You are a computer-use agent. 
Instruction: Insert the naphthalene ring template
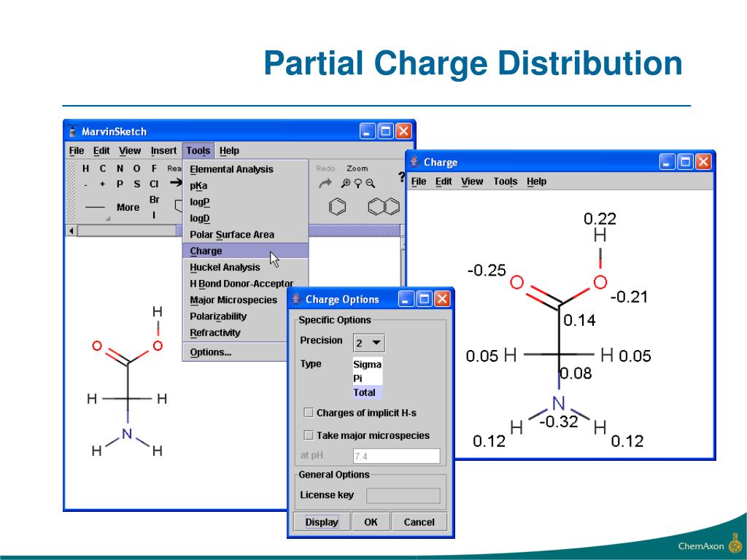(384, 206)
